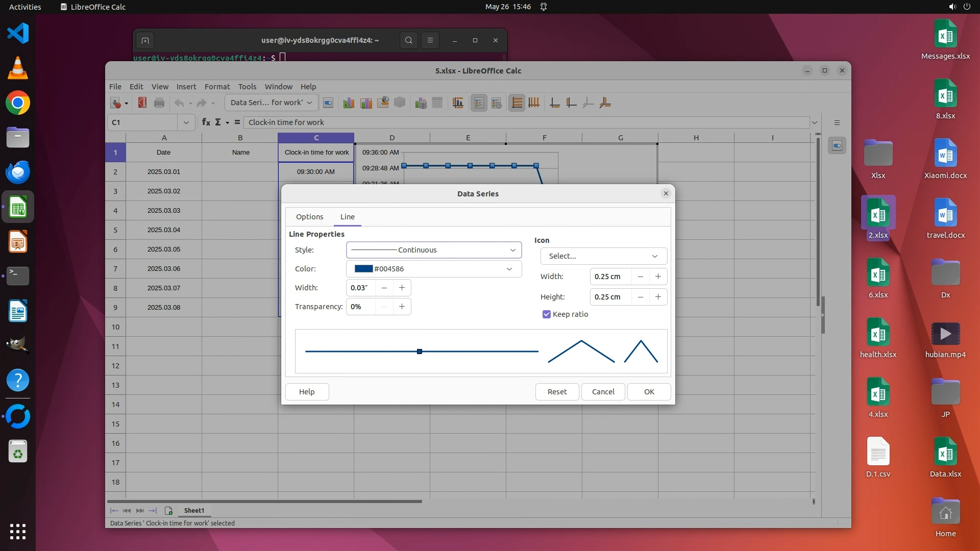
Task: Click the OK button
Action: pyautogui.click(x=649, y=392)
